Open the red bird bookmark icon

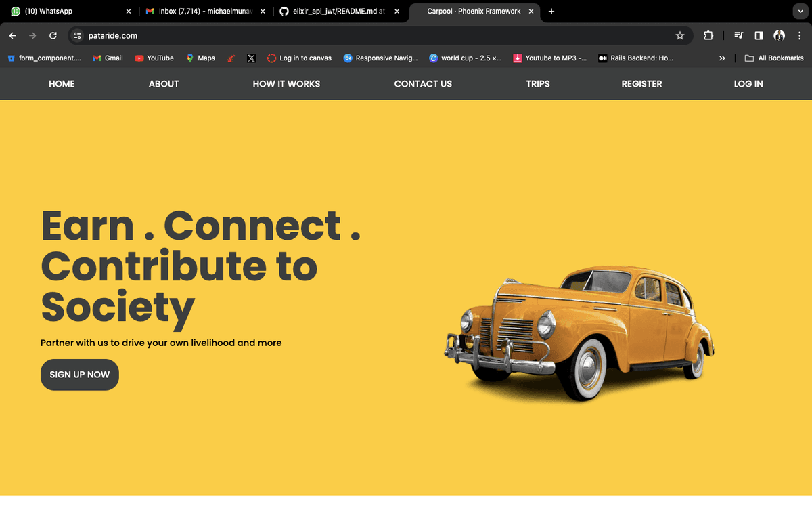click(231, 58)
